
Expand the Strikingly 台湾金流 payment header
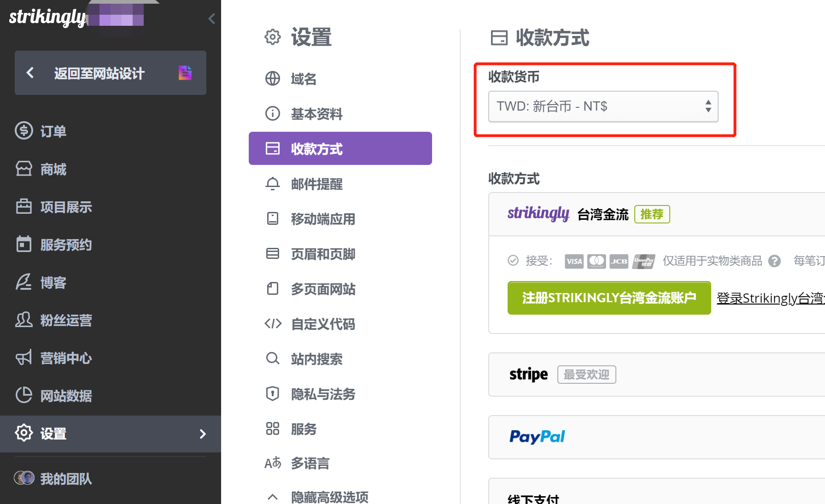click(656, 214)
